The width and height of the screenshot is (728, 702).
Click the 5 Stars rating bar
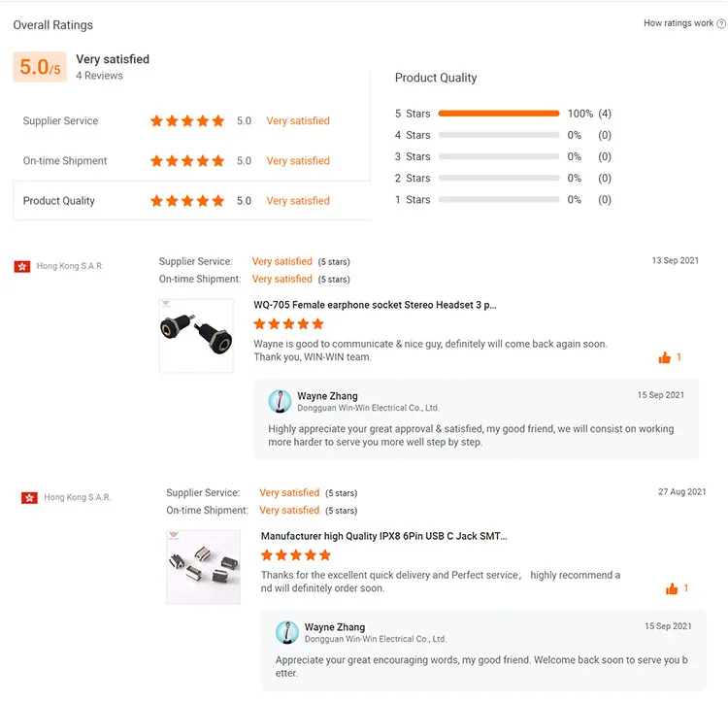(x=499, y=114)
